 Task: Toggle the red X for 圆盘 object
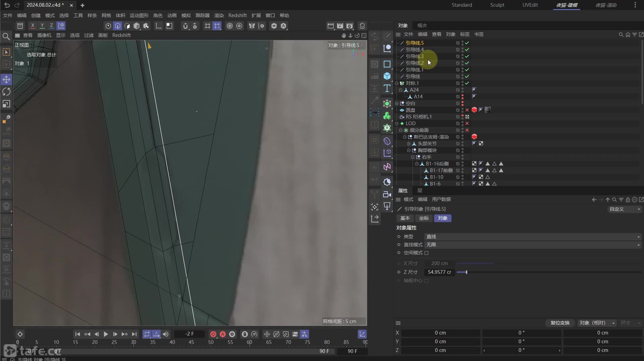[x=467, y=110]
